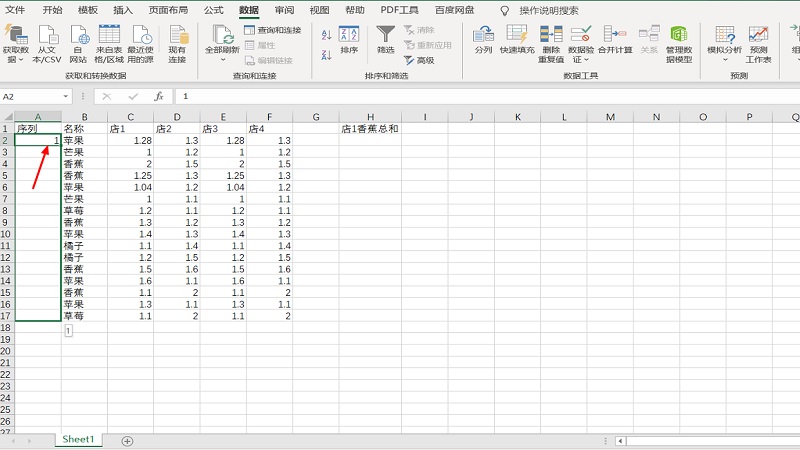Click the 分列 text-to-columns icon
The width and height of the screenshot is (800, 450).
483,38
